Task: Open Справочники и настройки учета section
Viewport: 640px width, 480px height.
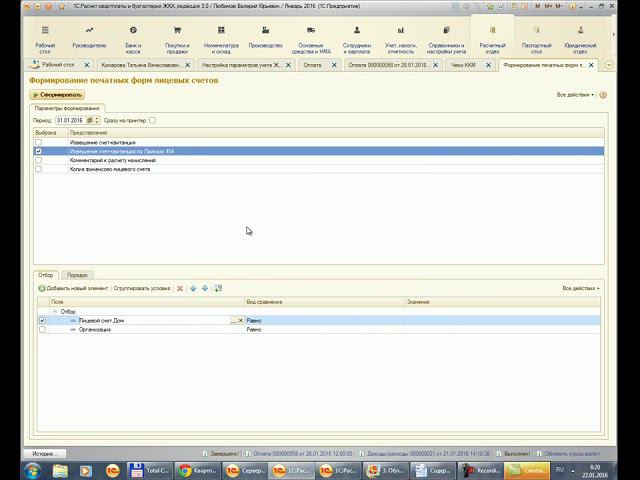Action: [446, 39]
